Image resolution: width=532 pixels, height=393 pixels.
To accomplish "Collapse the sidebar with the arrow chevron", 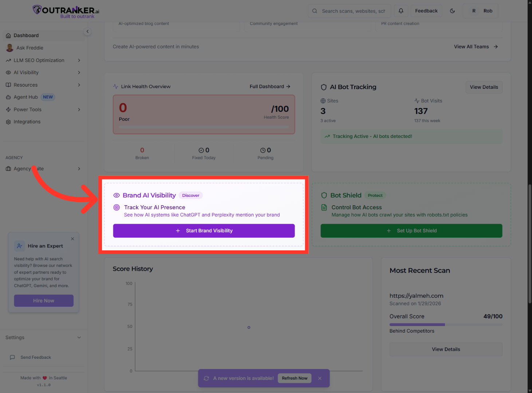I will click(x=87, y=31).
